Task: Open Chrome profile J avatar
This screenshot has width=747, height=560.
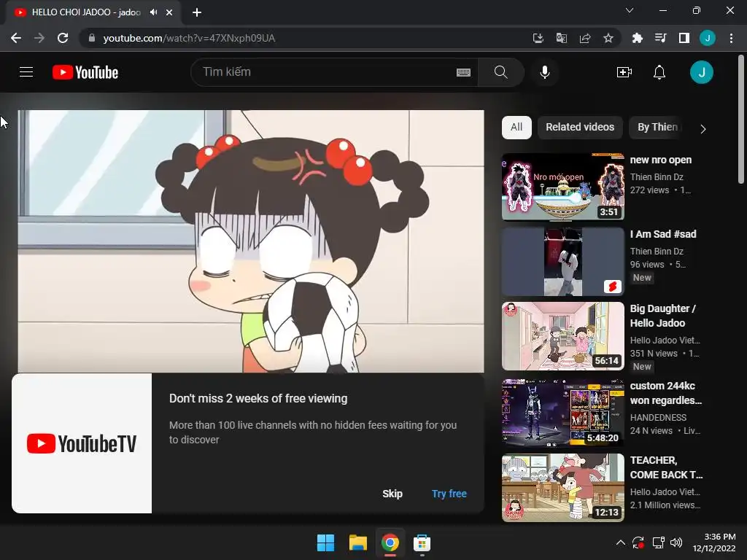Action: pos(708,38)
